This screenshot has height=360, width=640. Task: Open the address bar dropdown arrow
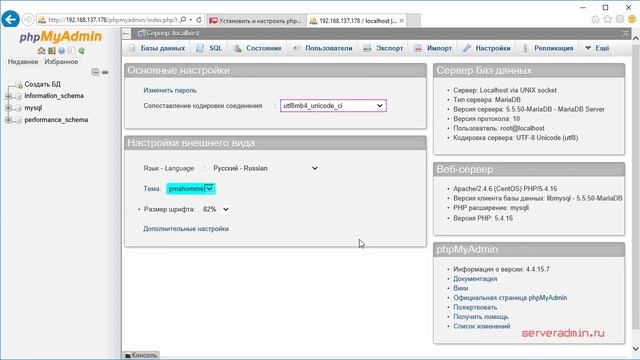[191, 20]
